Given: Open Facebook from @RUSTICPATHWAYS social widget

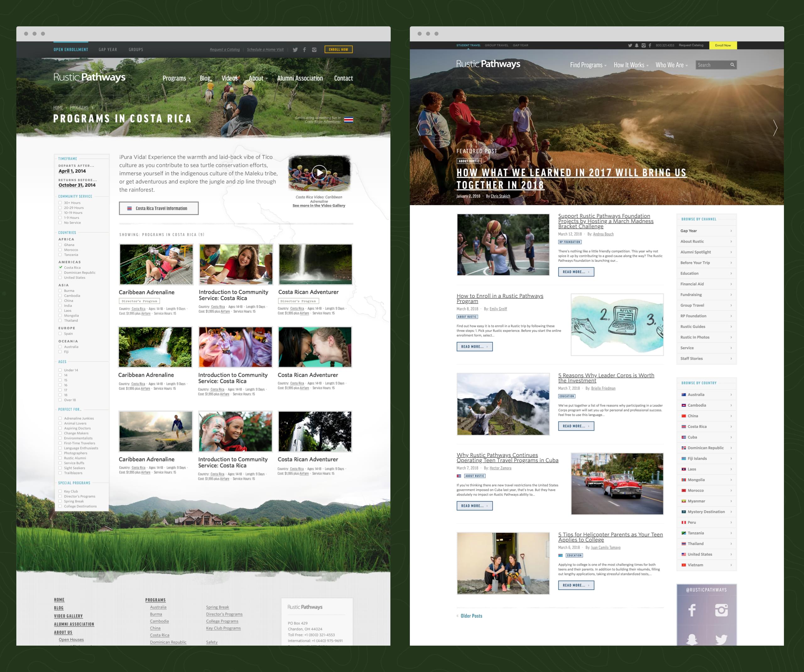Looking at the screenshot, I should pos(692,610).
